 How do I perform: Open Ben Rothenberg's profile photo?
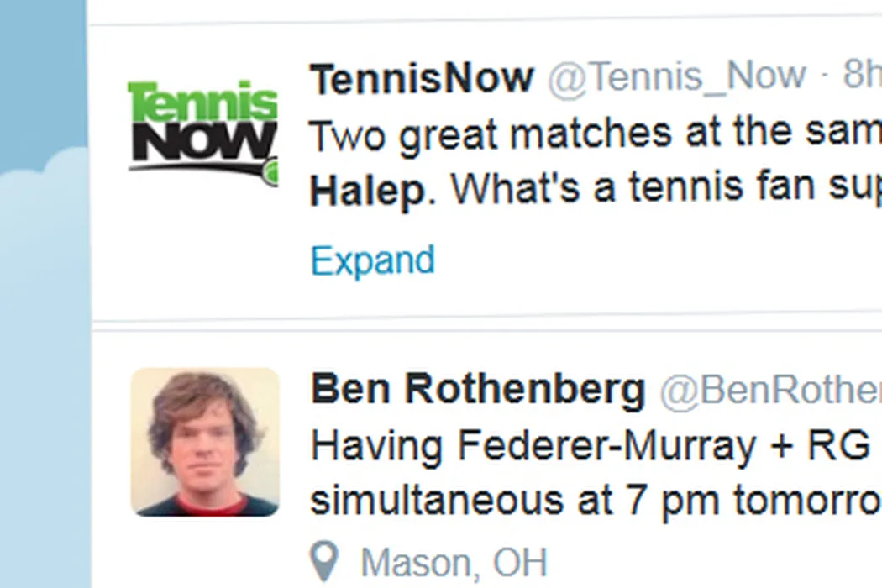[x=204, y=442]
